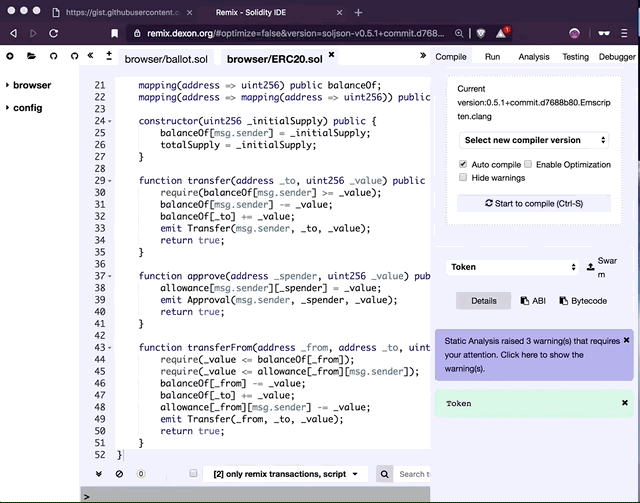Close the green Token compile result box
The width and height of the screenshot is (640, 503).
point(624,403)
